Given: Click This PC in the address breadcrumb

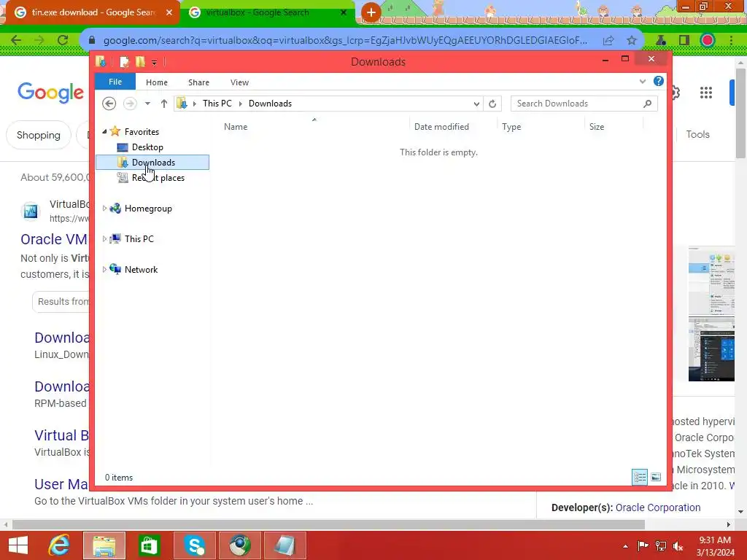Looking at the screenshot, I should pos(217,104).
